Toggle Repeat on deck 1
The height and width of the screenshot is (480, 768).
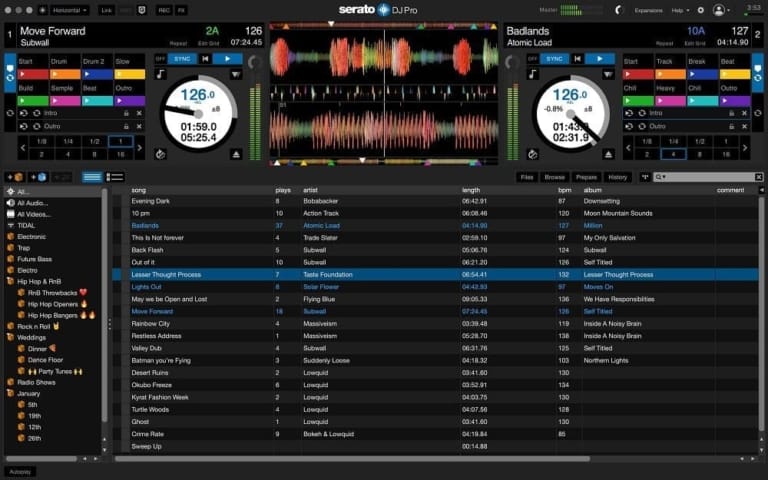pos(178,44)
